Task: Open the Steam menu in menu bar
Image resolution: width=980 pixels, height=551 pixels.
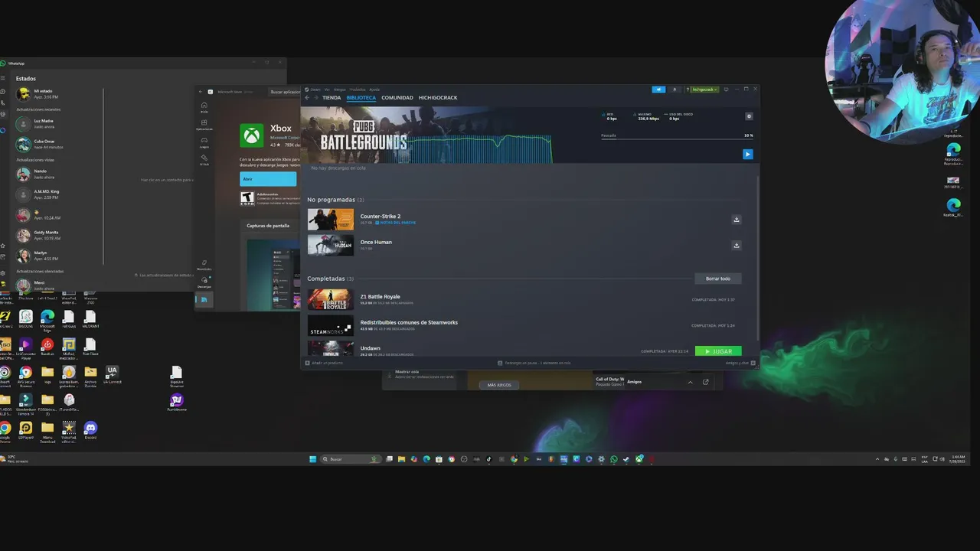Action: coord(315,90)
